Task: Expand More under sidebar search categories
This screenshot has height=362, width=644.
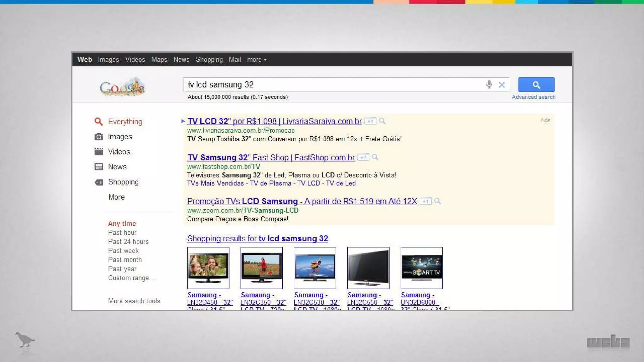Action: click(x=116, y=197)
